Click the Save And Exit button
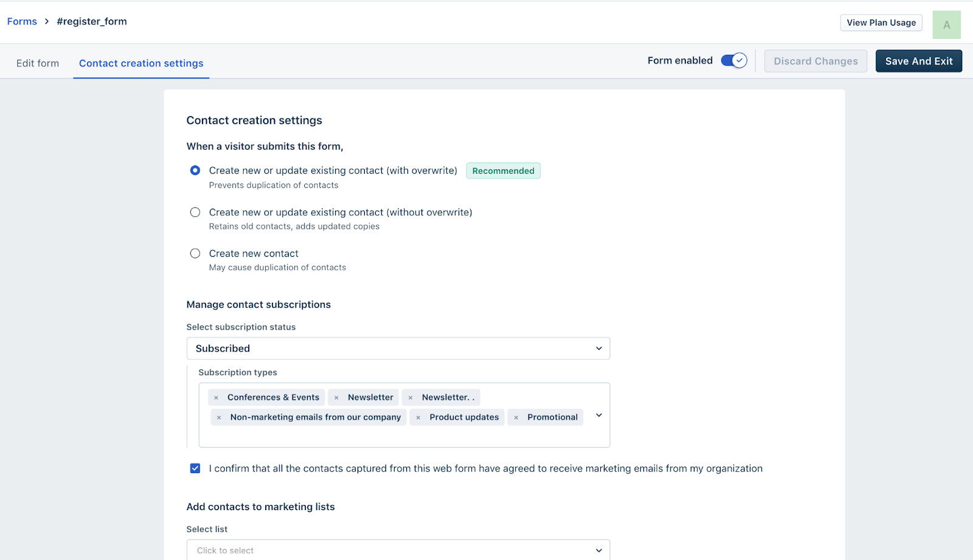The width and height of the screenshot is (973, 560). tap(918, 61)
